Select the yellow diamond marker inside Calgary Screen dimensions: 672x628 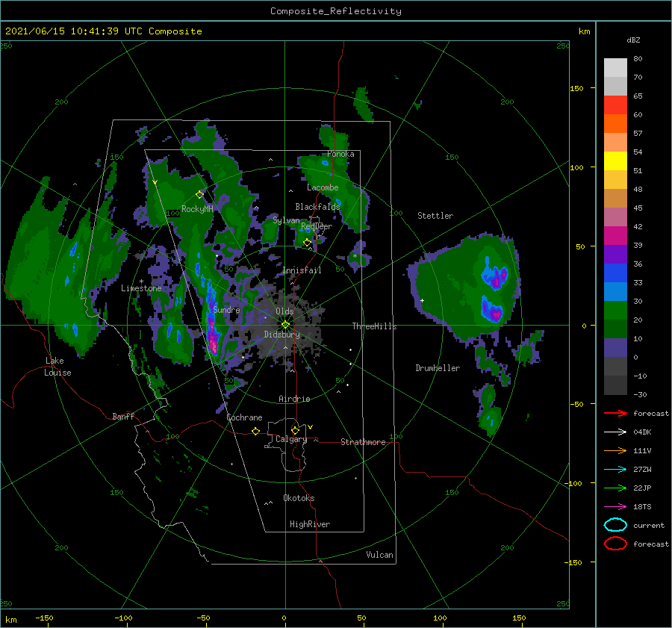tap(295, 430)
